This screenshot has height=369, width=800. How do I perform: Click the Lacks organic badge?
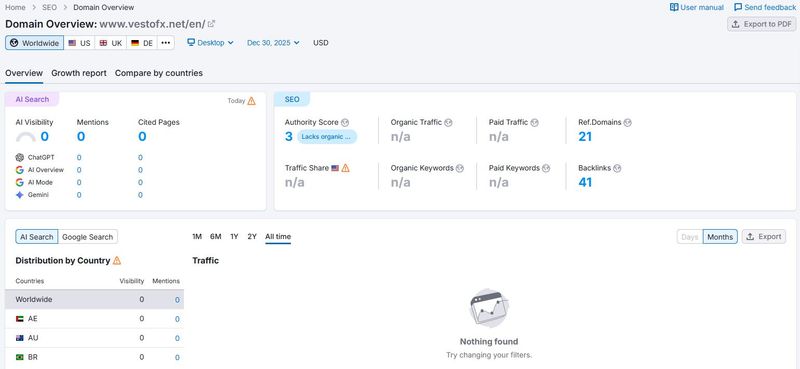[x=327, y=137]
